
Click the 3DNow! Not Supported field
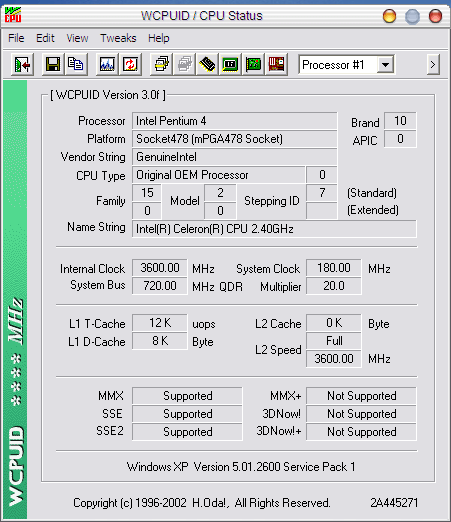[361, 414]
